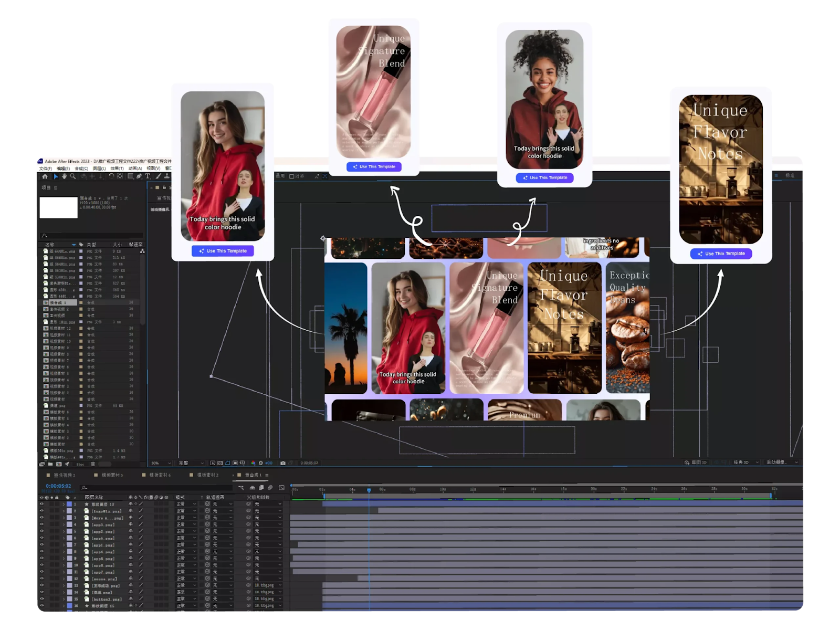Open the 经典 3D renderer dropdown
Image resolution: width=840 pixels, height=630 pixels.
pos(745,463)
